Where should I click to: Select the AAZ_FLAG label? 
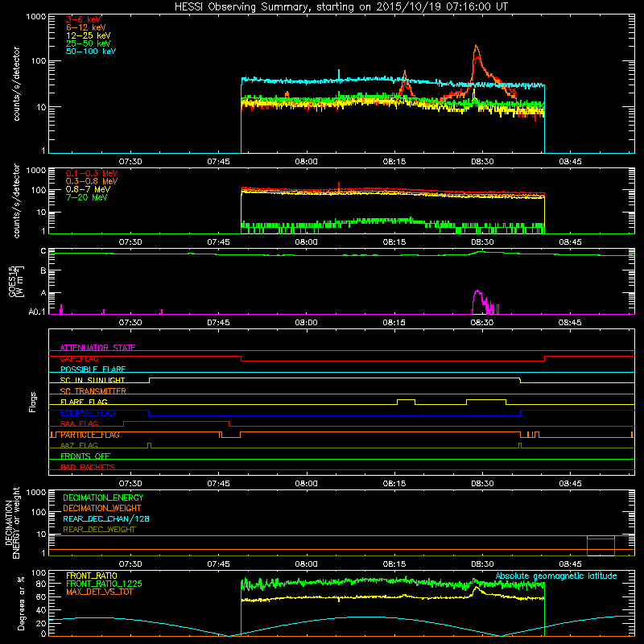(x=79, y=445)
